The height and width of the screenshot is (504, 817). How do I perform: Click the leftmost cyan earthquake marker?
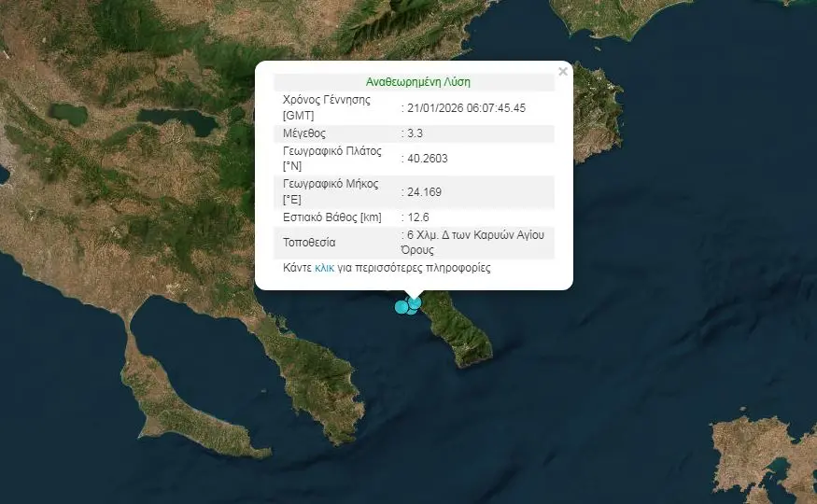coord(401,307)
